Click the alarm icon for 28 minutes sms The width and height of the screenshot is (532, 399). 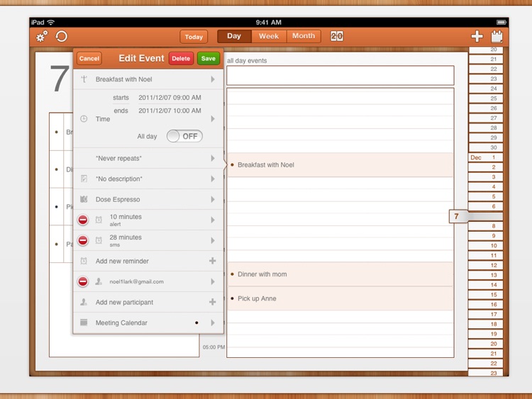click(99, 240)
